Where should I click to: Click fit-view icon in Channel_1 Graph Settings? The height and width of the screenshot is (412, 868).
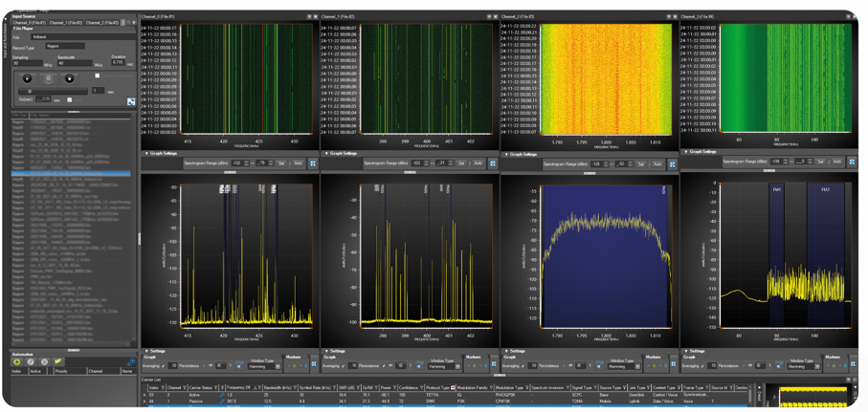(493, 163)
